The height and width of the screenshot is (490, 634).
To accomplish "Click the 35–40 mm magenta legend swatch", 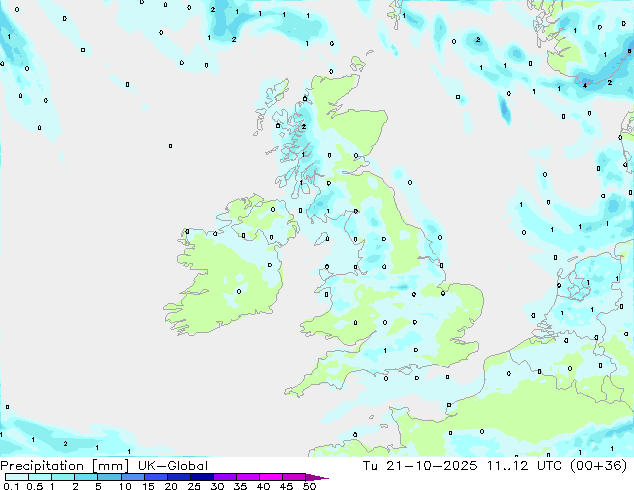I will coord(248,477).
